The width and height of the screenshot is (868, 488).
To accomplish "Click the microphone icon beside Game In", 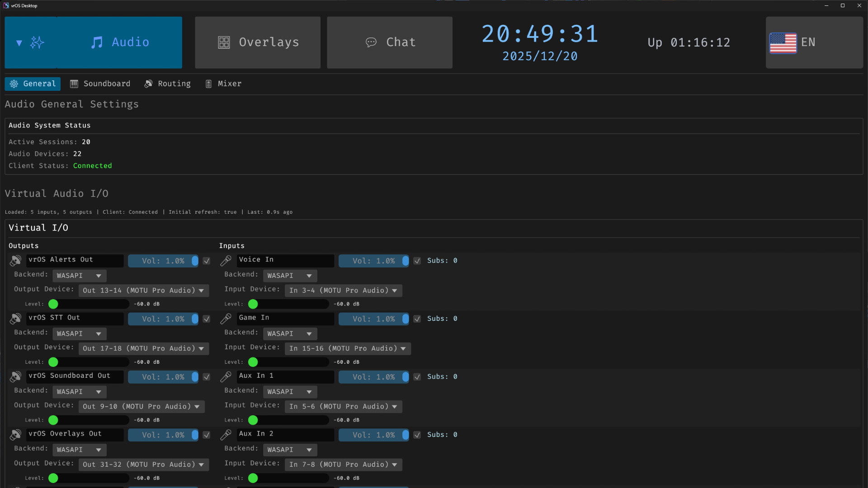I will [226, 319].
